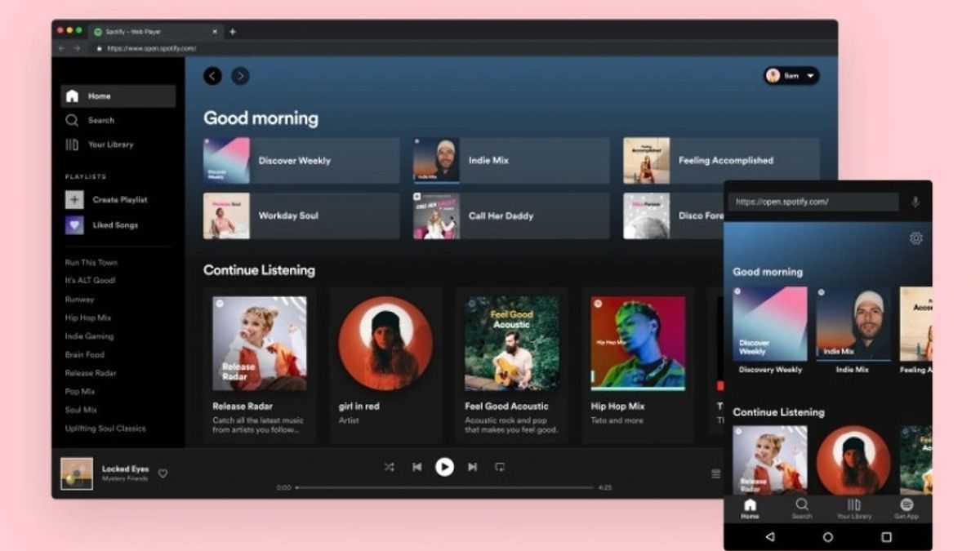Open girl in red tile on mobile
The image size is (980, 551).
click(853, 460)
